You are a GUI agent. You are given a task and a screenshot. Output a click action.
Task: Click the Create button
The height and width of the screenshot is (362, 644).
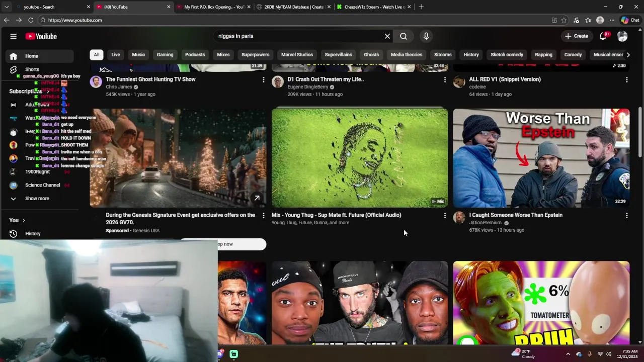[577, 36]
